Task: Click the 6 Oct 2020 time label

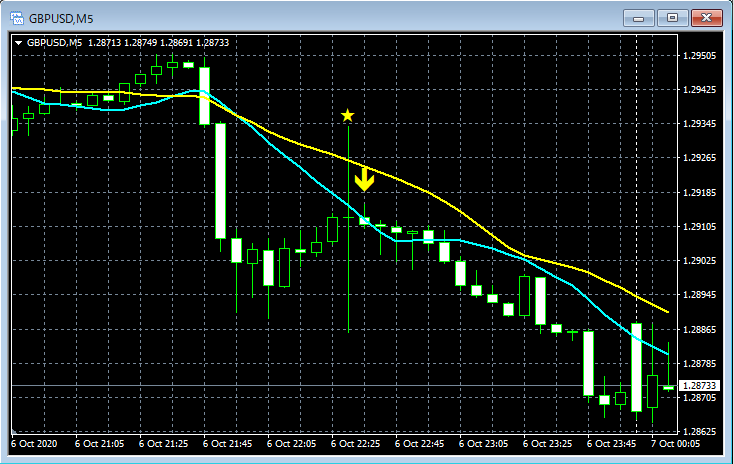Action: [34, 444]
